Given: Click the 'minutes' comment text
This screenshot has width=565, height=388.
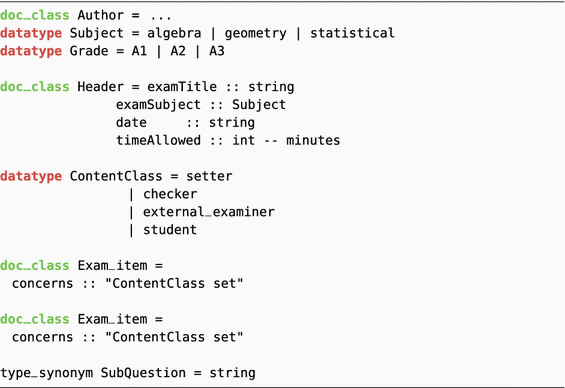Looking at the screenshot, I should coord(313,141).
